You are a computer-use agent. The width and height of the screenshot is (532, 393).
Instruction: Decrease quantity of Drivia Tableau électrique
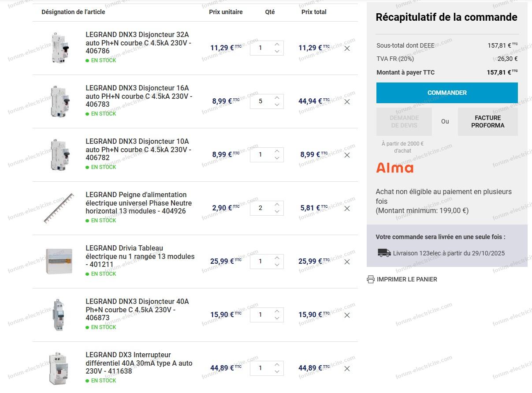(x=277, y=265)
